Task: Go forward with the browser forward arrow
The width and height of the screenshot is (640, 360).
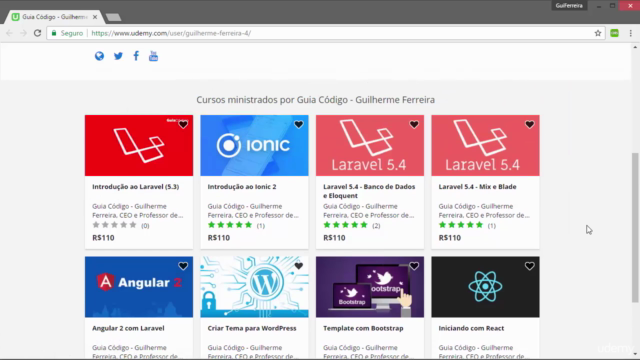Action: [23, 33]
